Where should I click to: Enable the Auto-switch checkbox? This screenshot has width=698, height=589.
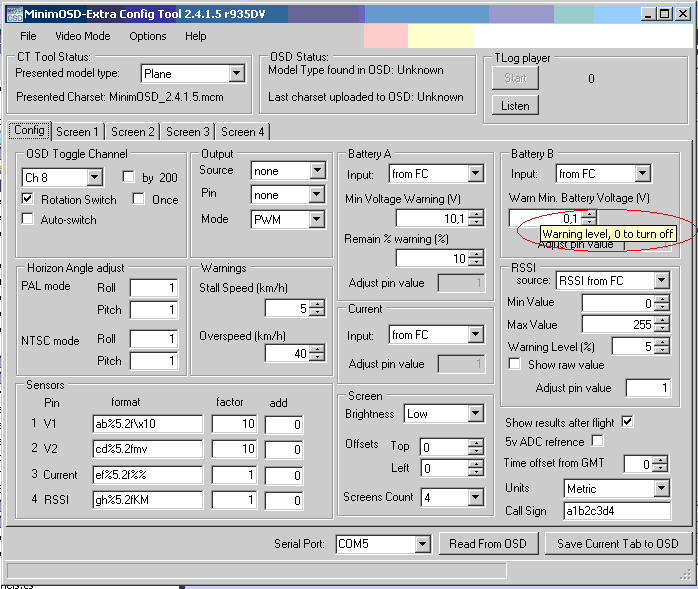pyautogui.click(x=28, y=219)
